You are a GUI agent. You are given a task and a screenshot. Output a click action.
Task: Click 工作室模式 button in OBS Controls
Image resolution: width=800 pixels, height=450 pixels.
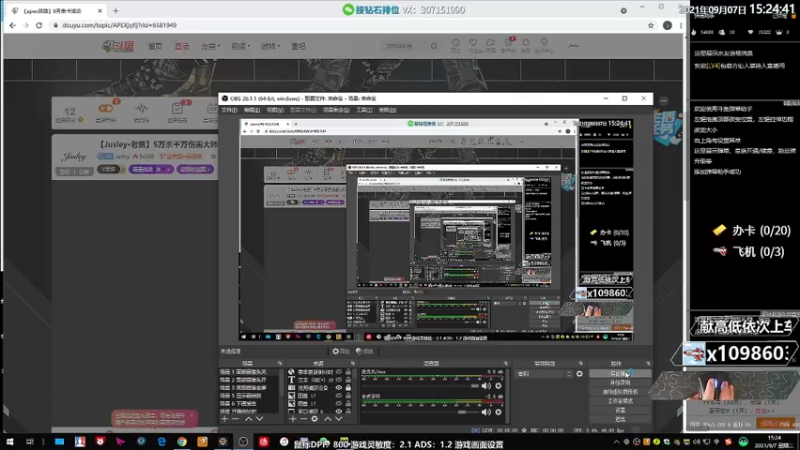coord(620,401)
